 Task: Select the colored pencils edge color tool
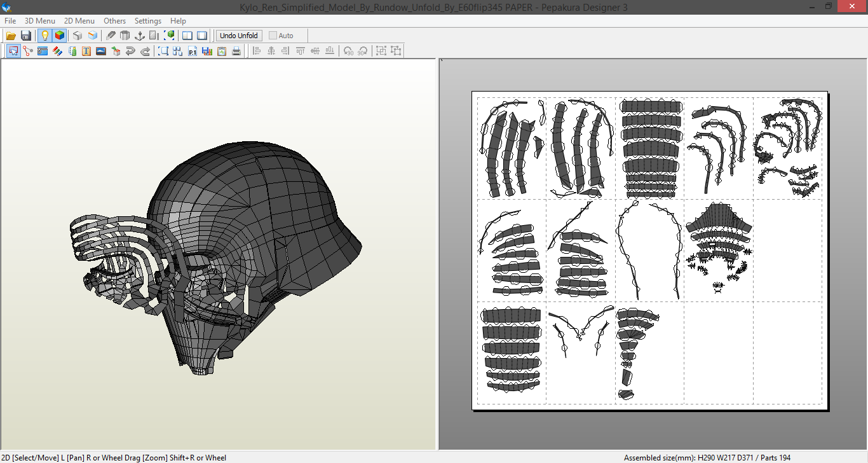pos(57,51)
